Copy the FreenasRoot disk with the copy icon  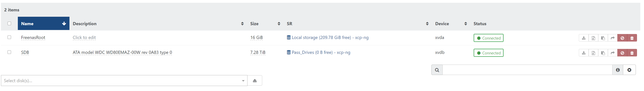point(603,38)
